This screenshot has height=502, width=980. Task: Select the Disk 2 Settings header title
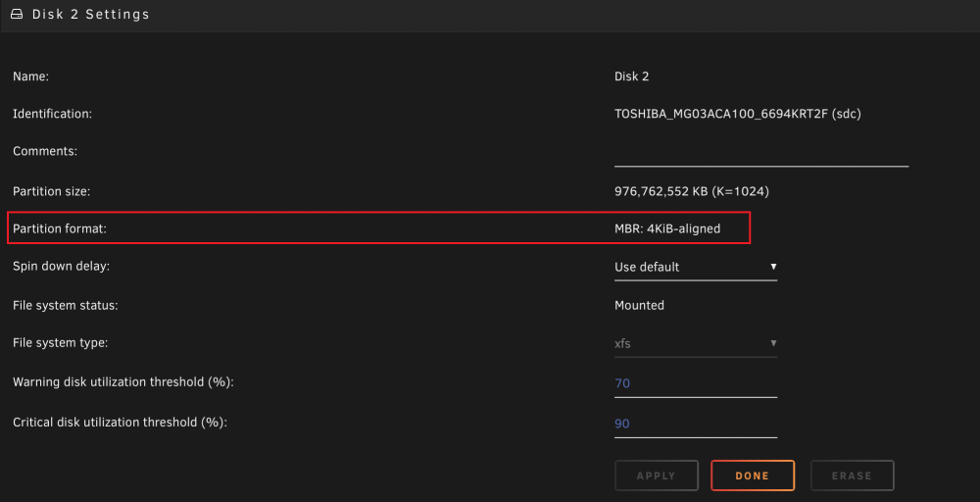pos(91,14)
